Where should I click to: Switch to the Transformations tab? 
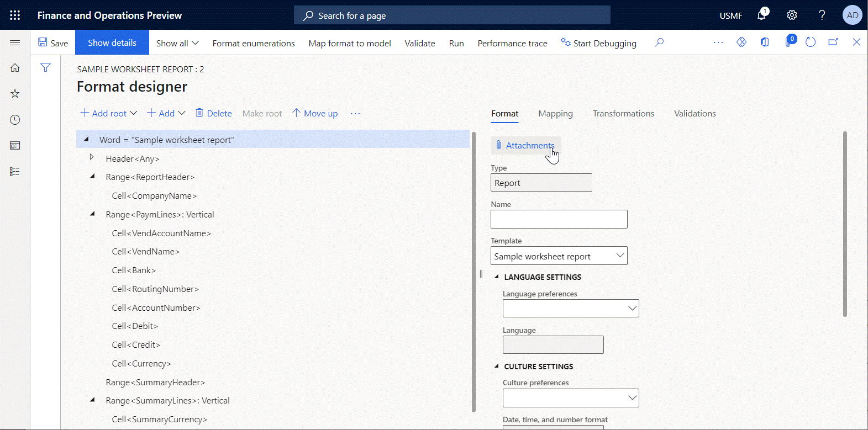click(x=623, y=114)
